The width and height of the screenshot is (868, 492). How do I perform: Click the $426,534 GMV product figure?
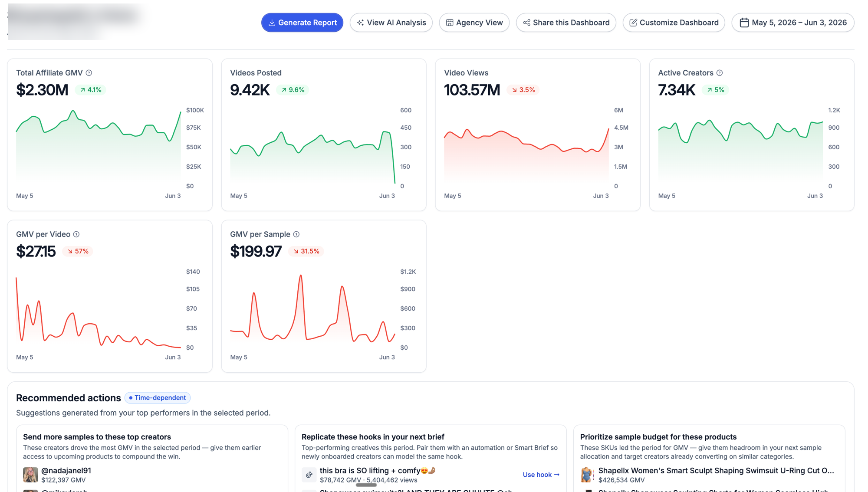(621, 480)
